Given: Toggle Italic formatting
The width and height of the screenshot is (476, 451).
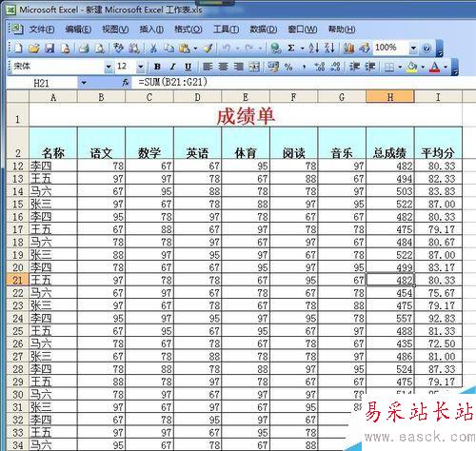Looking at the screenshot, I should pos(172,67).
